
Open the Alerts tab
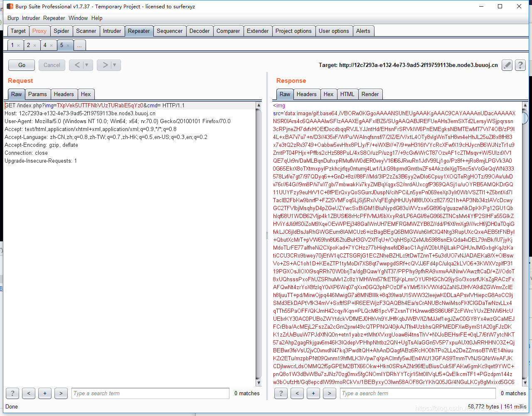click(363, 31)
